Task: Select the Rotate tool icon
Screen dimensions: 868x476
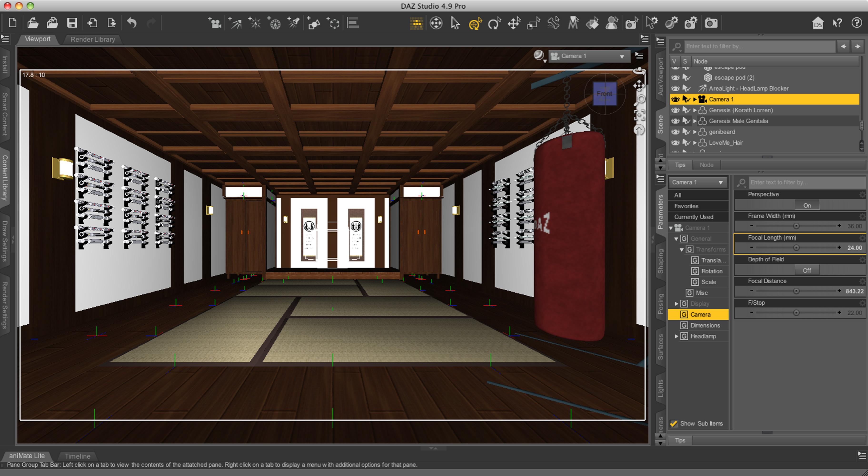Action: click(494, 23)
